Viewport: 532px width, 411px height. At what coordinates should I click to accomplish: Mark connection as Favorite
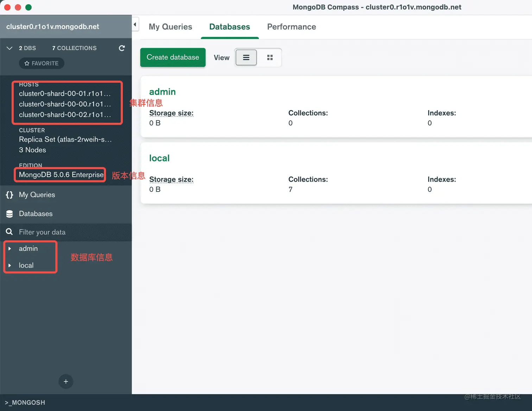click(42, 63)
